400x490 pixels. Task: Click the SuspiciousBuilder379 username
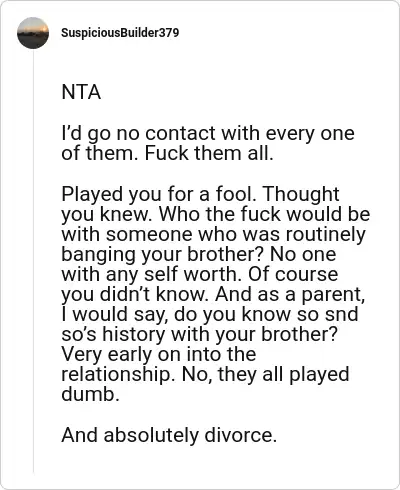click(x=120, y=33)
